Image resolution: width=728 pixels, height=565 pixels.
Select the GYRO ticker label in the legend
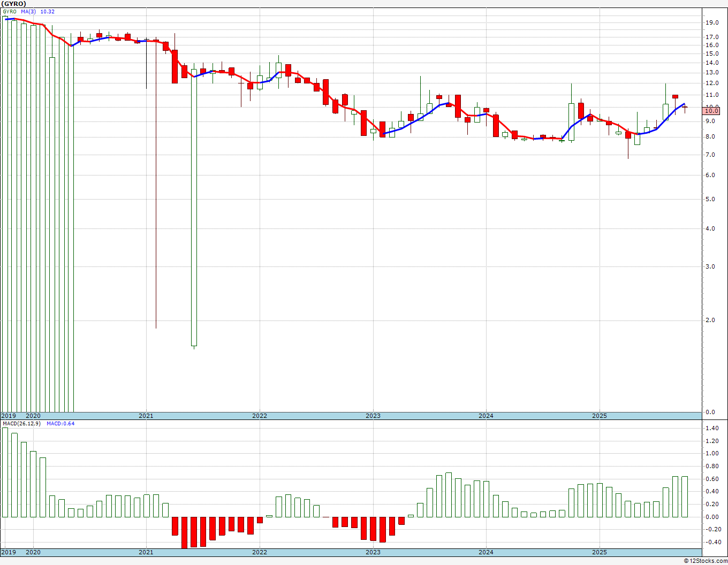coord(10,12)
